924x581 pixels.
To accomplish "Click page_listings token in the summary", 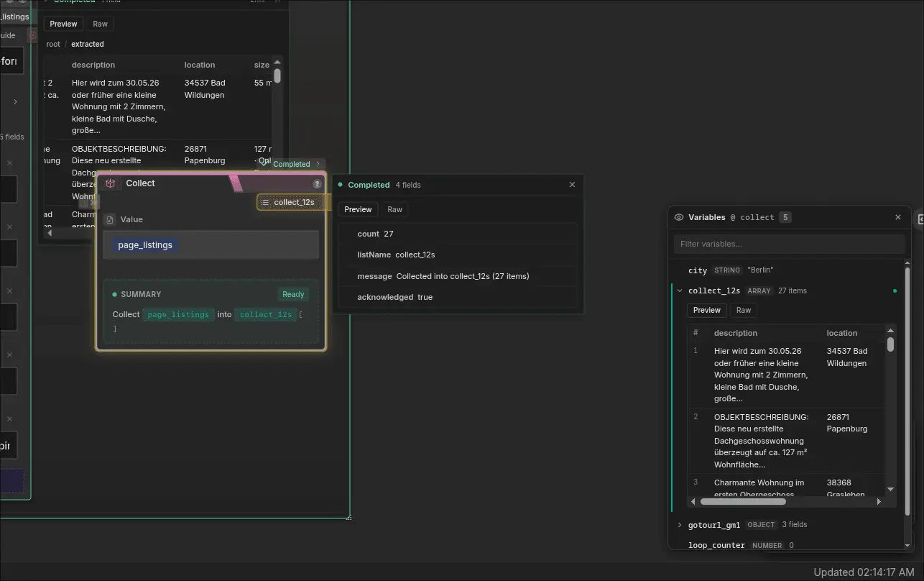I will (x=178, y=314).
